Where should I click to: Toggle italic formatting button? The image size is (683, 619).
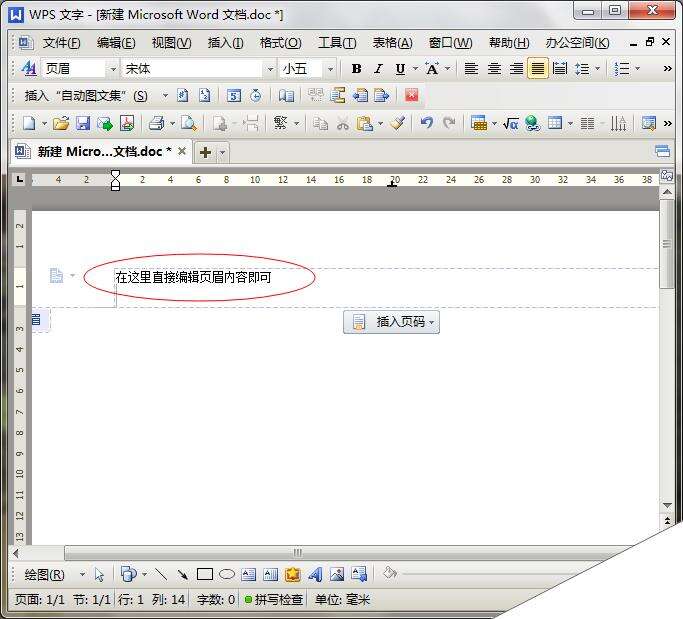point(378,69)
